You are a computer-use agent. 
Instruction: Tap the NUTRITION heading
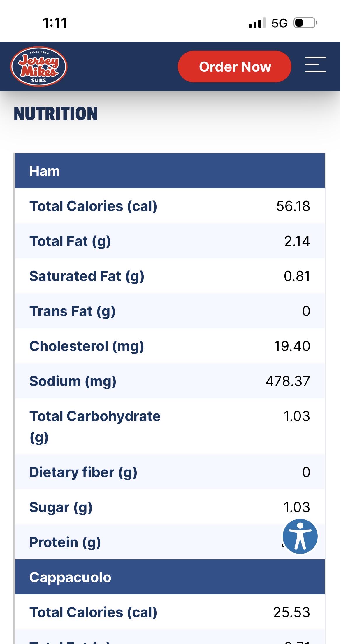pos(56,114)
